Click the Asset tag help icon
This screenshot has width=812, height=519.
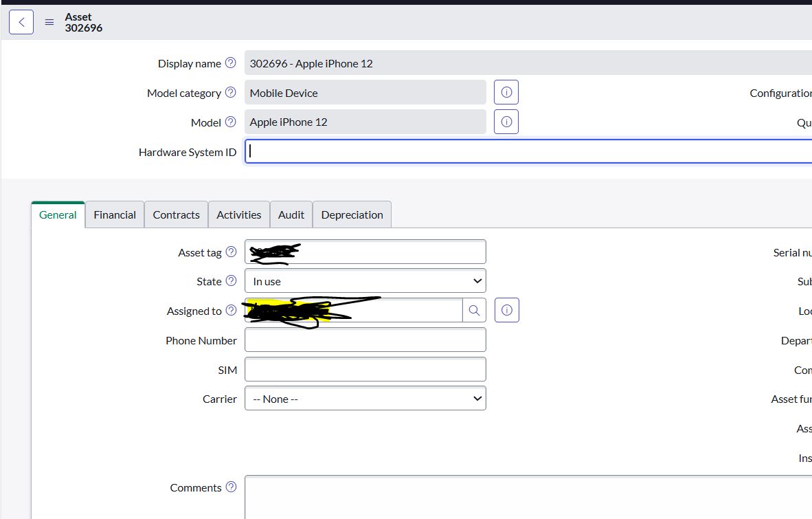[x=231, y=252]
